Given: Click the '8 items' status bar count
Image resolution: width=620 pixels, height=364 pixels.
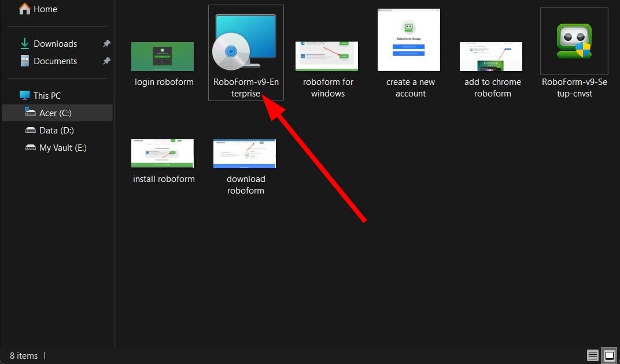Looking at the screenshot, I should pyautogui.click(x=24, y=356).
